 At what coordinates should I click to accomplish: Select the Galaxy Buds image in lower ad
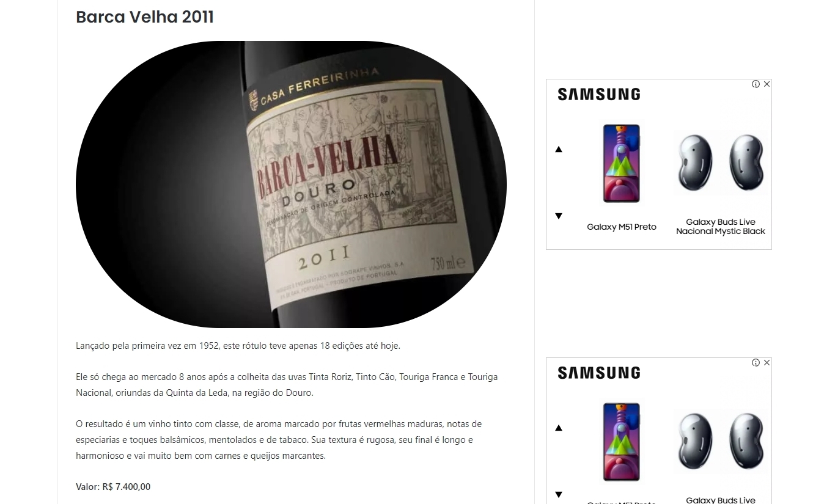(721, 442)
